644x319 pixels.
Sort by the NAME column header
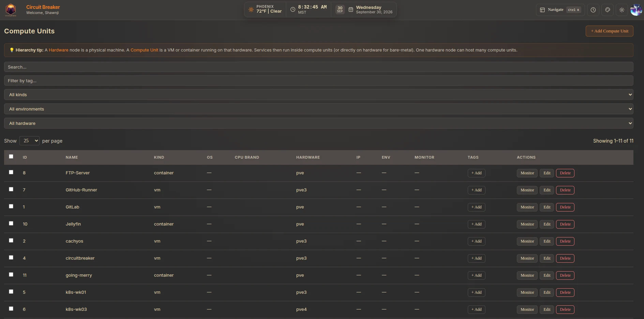pos(72,157)
